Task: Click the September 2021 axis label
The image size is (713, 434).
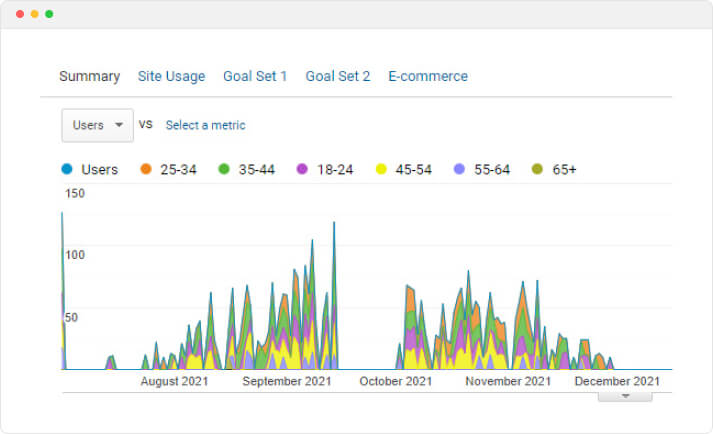Action: pyautogui.click(x=287, y=381)
